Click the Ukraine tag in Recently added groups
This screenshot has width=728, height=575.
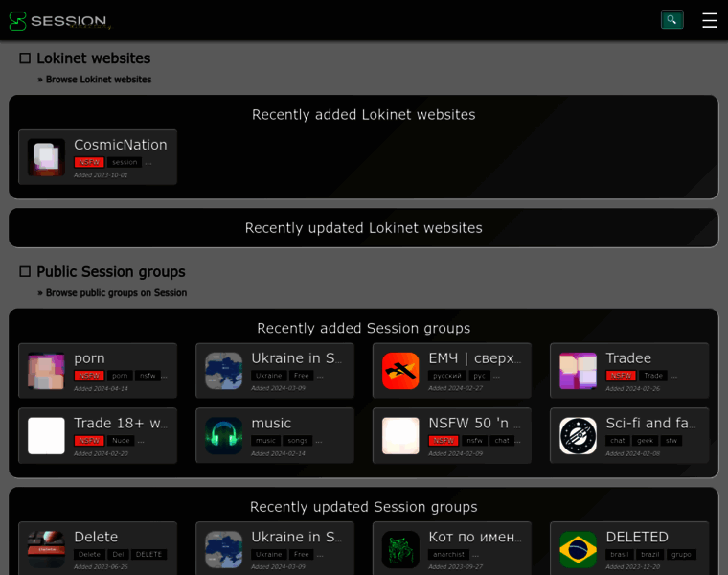pos(268,376)
